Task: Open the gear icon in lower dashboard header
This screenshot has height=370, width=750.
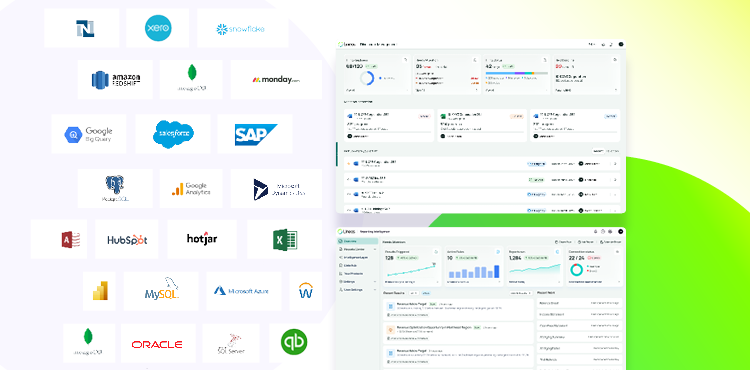Action: (x=610, y=231)
